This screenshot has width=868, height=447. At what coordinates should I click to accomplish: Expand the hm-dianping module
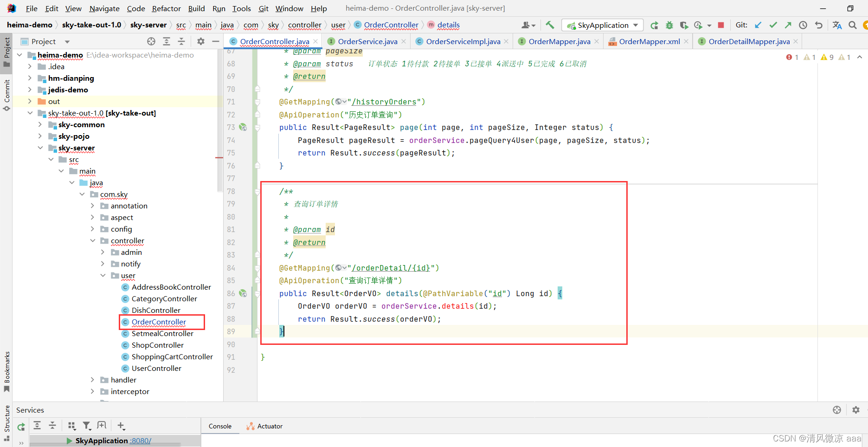pyautogui.click(x=30, y=78)
